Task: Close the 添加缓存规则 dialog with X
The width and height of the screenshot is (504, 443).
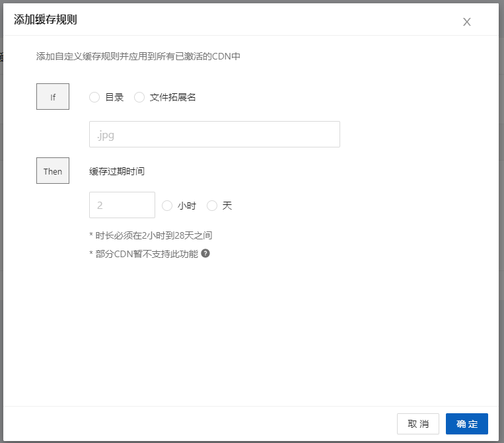Action: [466, 22]
